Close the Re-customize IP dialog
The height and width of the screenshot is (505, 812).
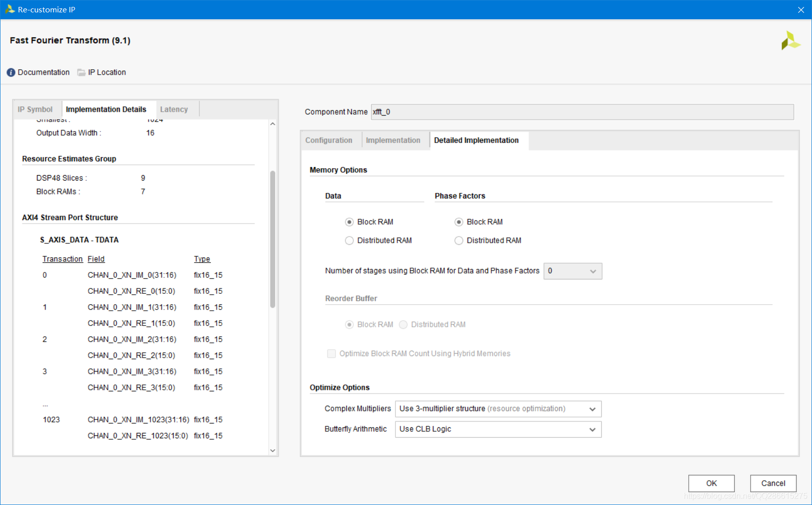pyautogui.click(x=801, y=10)
